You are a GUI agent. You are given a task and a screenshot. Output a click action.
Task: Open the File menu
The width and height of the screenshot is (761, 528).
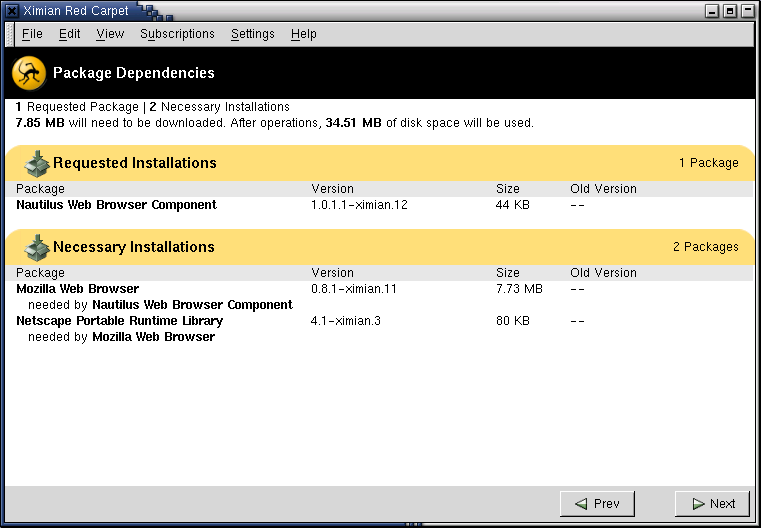33,34
